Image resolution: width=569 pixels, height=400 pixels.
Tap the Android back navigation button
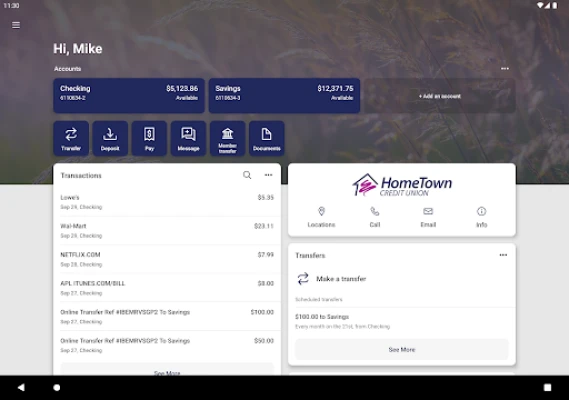21,387
